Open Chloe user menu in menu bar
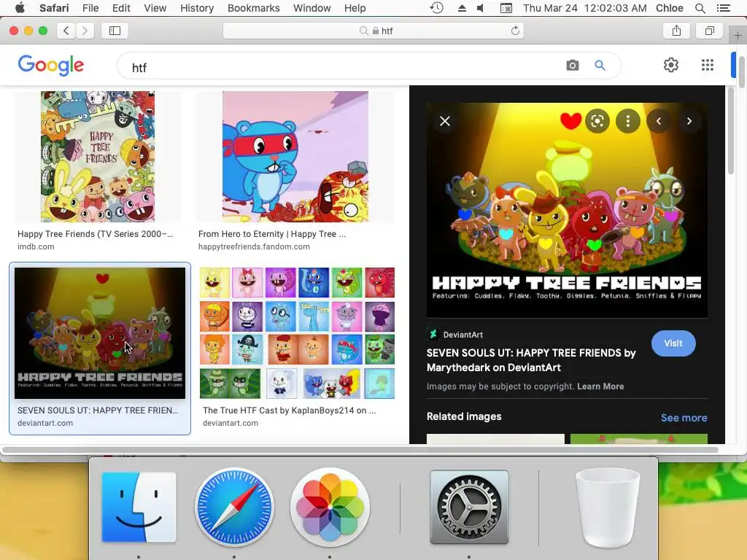The image size is (747, 560). pos(670,8)
